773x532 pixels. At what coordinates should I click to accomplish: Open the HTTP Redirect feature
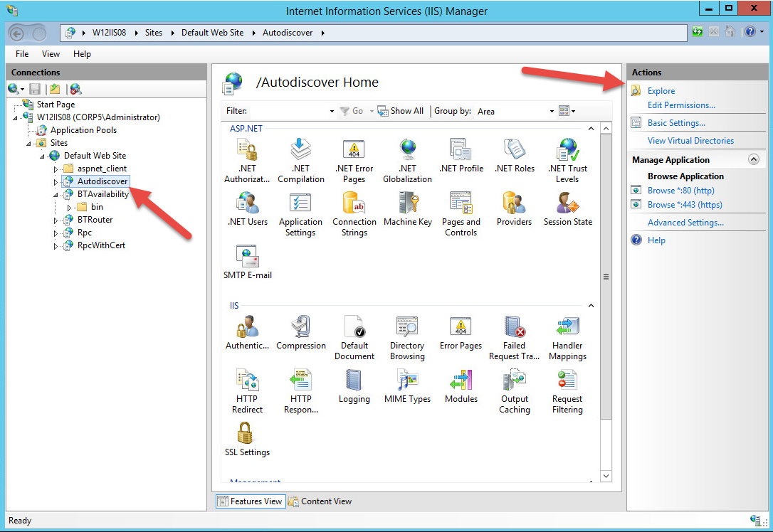[x=247, y=391]
